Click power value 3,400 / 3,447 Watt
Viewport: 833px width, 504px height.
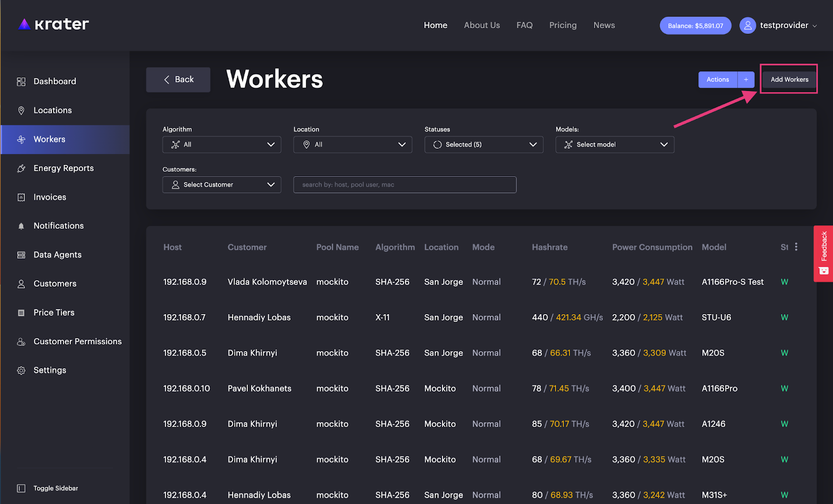pyautogui.click(x=649, y=389)
